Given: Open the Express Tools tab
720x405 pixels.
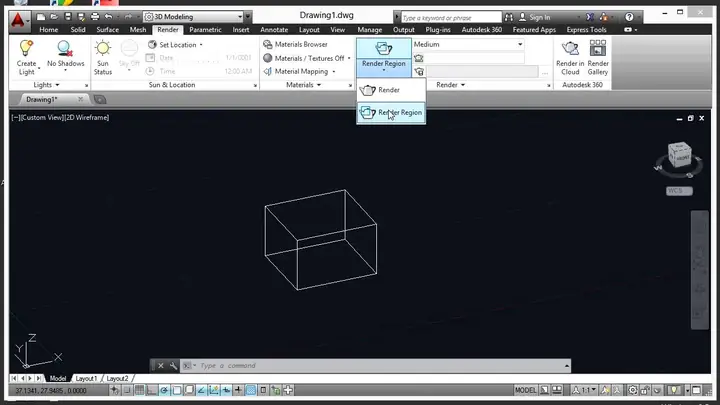Looking at the screenshot, I should pos(586,29).
